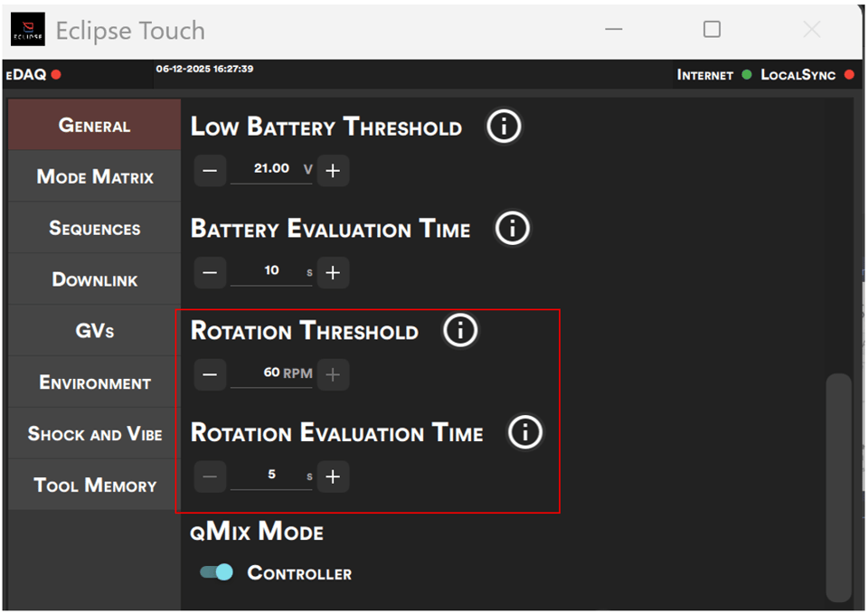Click the LocalSync label in status bar
This screenshot has width=868, height=613.
click(x=797, y=75)
